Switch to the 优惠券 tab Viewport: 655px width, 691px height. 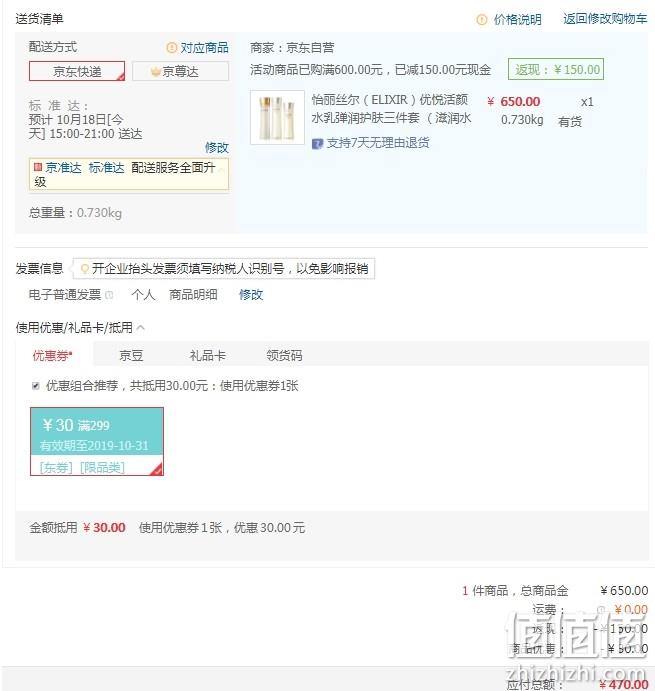coord(52,355)
